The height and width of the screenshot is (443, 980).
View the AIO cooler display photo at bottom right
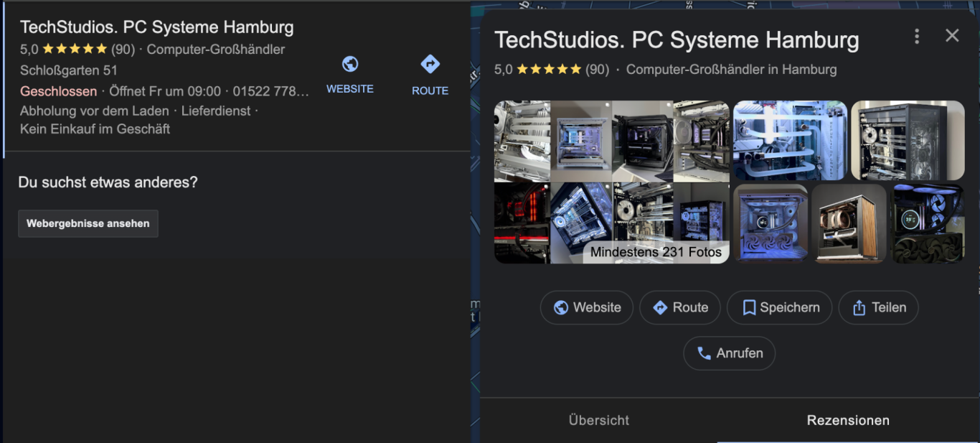tap(928, 223)
